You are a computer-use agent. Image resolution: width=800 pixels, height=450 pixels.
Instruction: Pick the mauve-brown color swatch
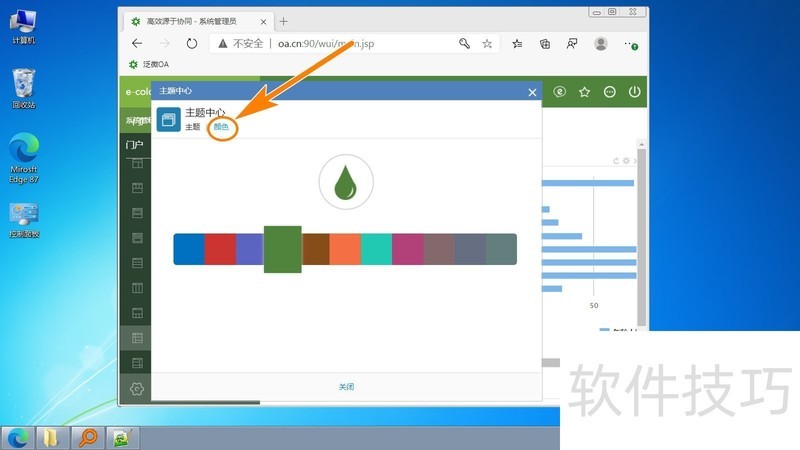pos(439,249)
